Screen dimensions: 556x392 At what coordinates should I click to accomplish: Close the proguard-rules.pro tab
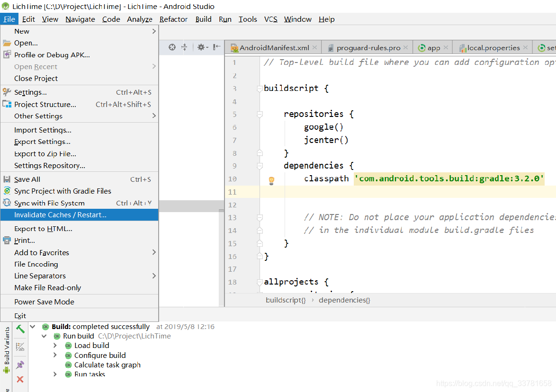[x=406, y=47]
